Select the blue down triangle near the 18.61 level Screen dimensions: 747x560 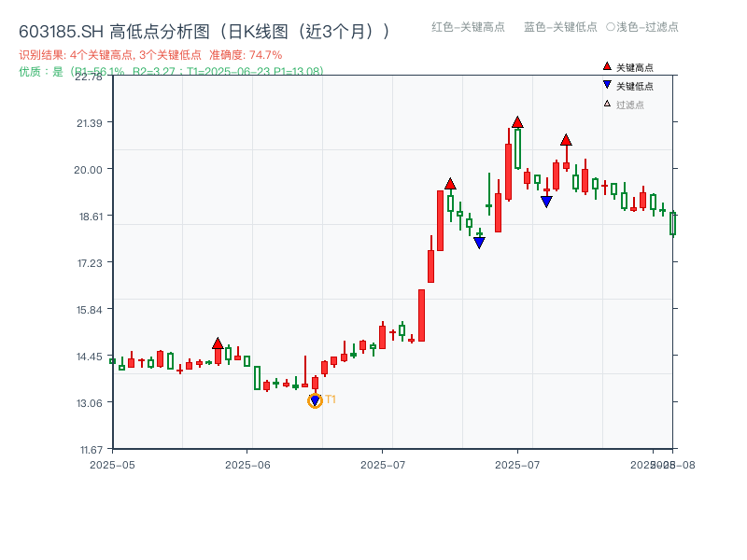[x=546, y=200]
